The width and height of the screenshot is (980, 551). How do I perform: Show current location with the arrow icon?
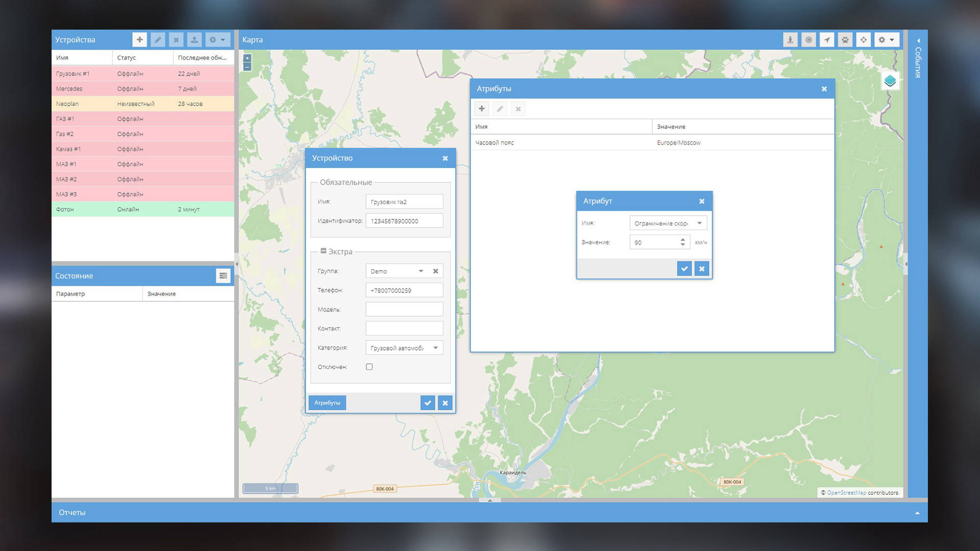pyautogui.click(x=827, y=39)
